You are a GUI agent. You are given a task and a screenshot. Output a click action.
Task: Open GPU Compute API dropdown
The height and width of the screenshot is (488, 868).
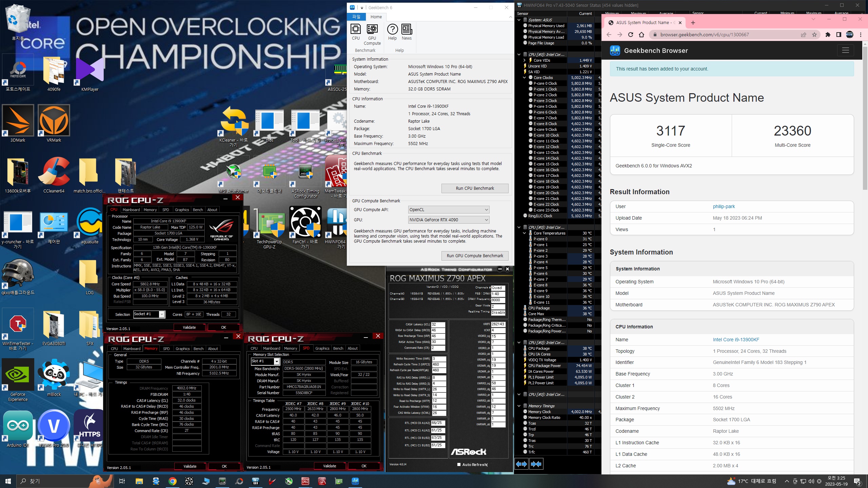tap(449, 210)
